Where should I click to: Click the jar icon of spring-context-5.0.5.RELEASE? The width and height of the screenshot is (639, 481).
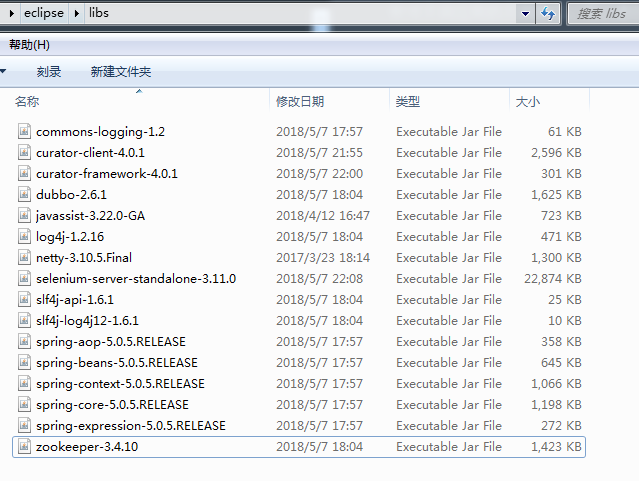click(24, 384)
